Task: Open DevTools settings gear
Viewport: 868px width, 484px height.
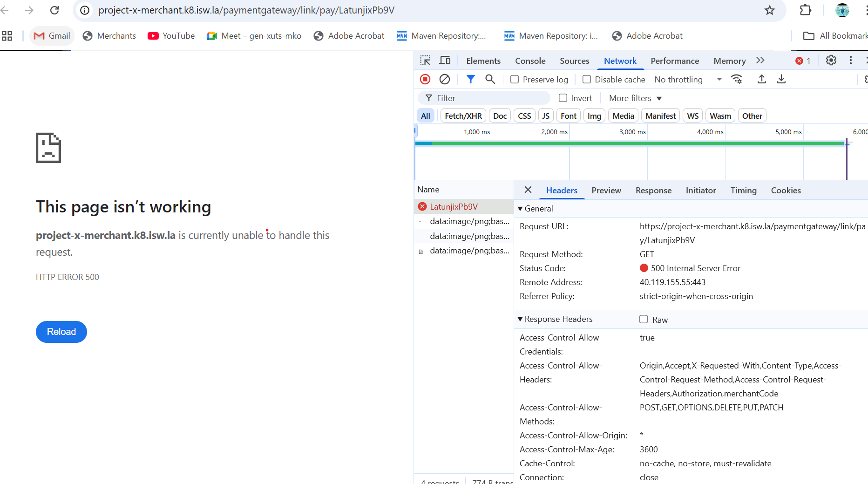Action: click(831, 61)
